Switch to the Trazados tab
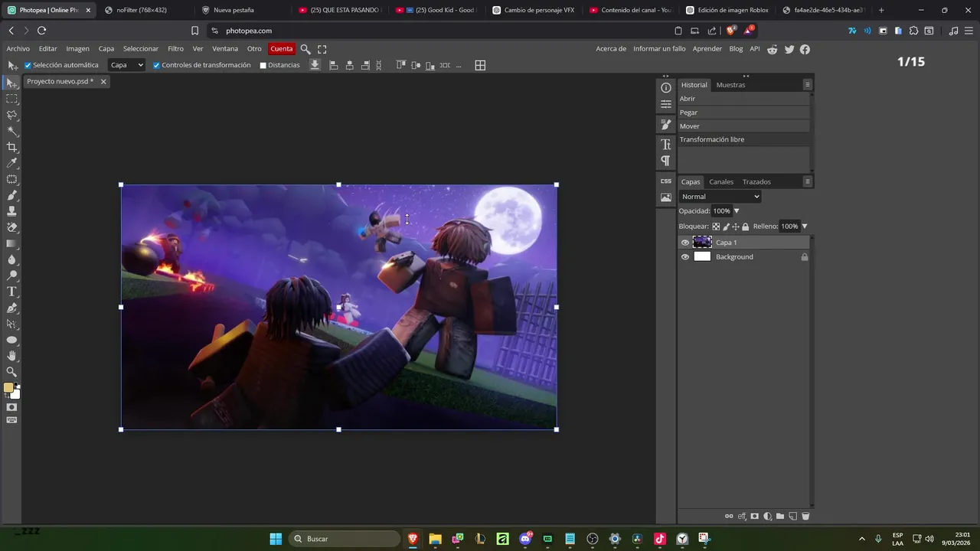 click(x=756, y=182)
